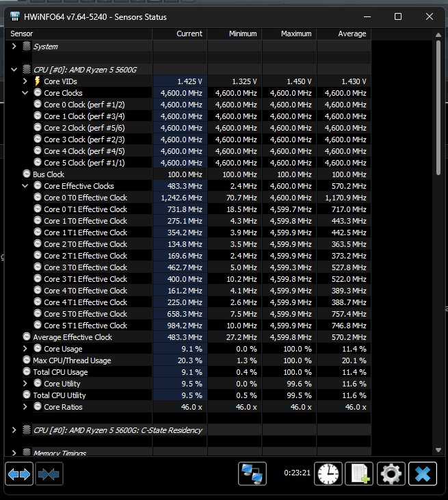Click Average Effective Clock minimum 27.2 MHz

pyautogui.click(x=241, y=337)
